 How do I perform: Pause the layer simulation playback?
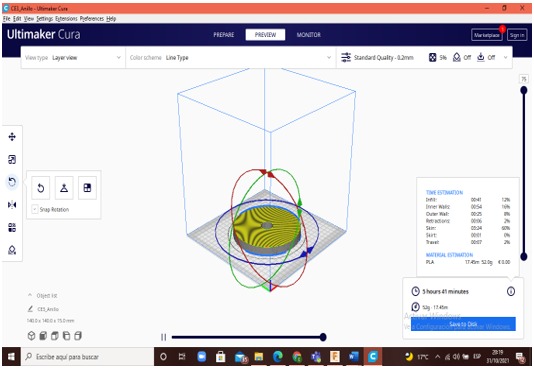[163, 337]
